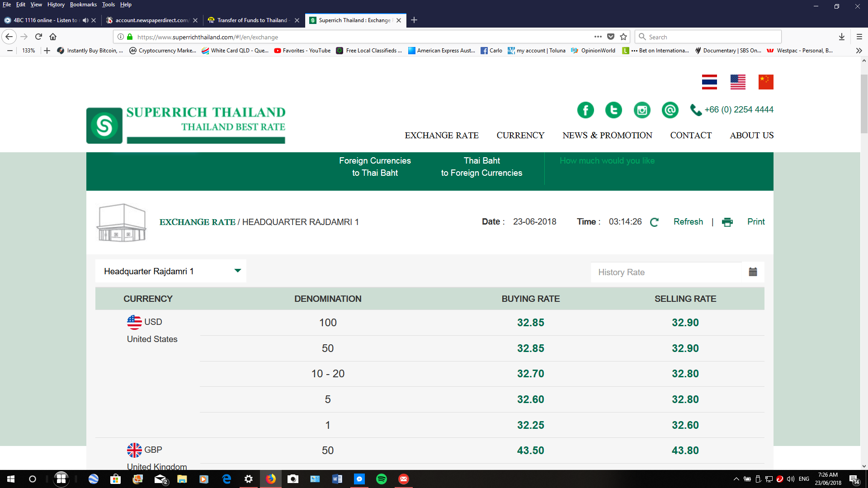Image resolution: width=868 pixels, height=488 pixels.
Task: Click the email at-sign icon
Action: (670, 110)
